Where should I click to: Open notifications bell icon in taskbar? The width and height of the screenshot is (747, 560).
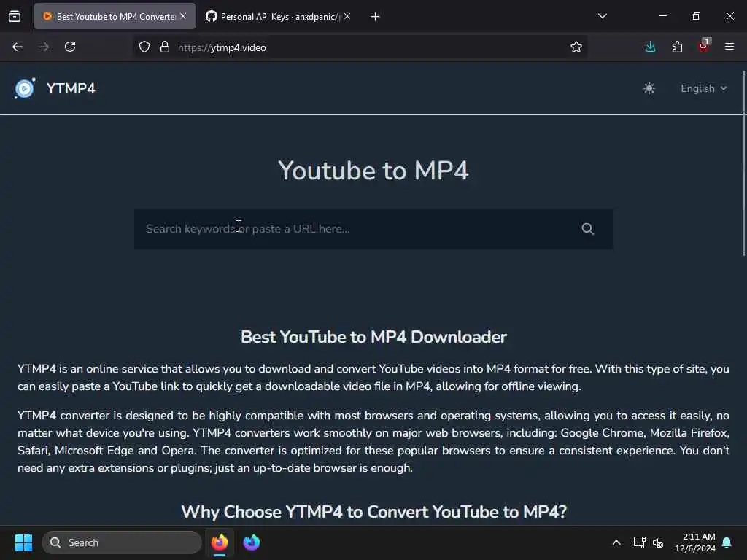tap(727, 542)
